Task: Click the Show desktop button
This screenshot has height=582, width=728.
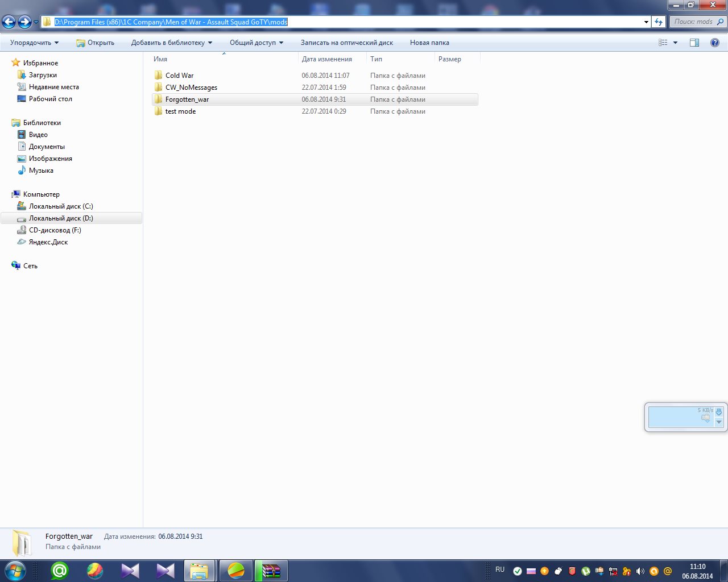Action: [723, 571]
